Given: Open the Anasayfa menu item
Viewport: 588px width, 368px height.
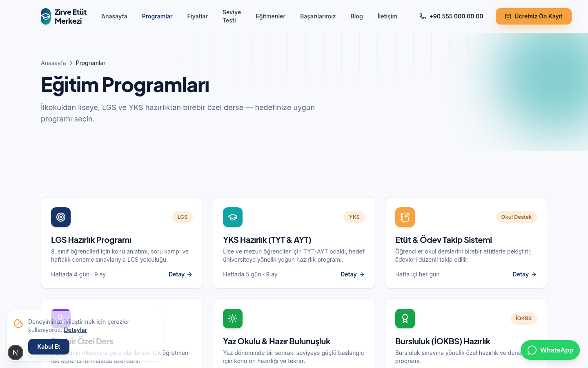Looking at the screenshot, I should (114, 16).
